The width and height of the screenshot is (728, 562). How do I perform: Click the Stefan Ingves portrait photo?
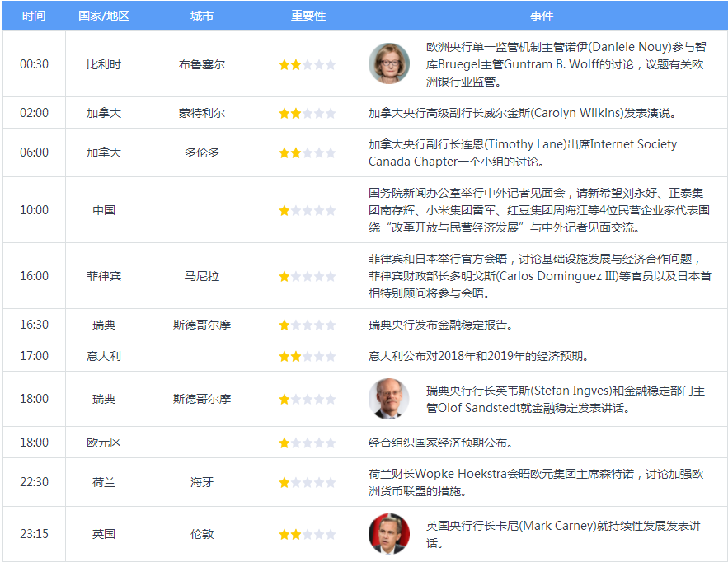point(388,399)
